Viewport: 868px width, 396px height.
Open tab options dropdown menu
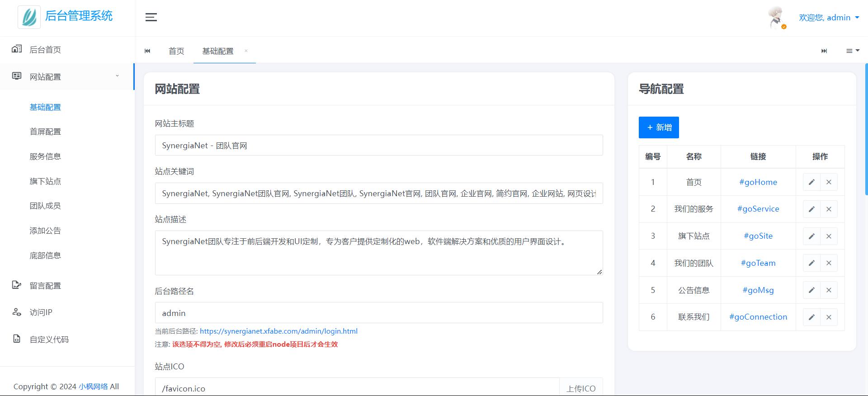[852, 51]
